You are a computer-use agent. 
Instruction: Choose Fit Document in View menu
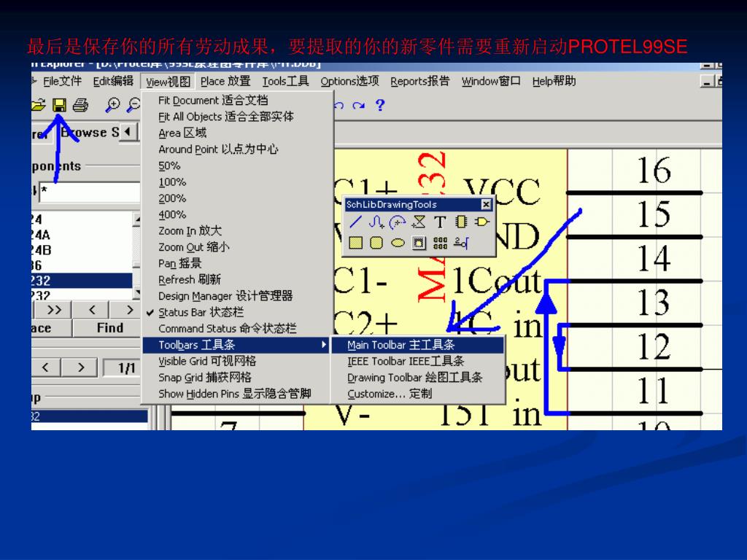(237, 101)
